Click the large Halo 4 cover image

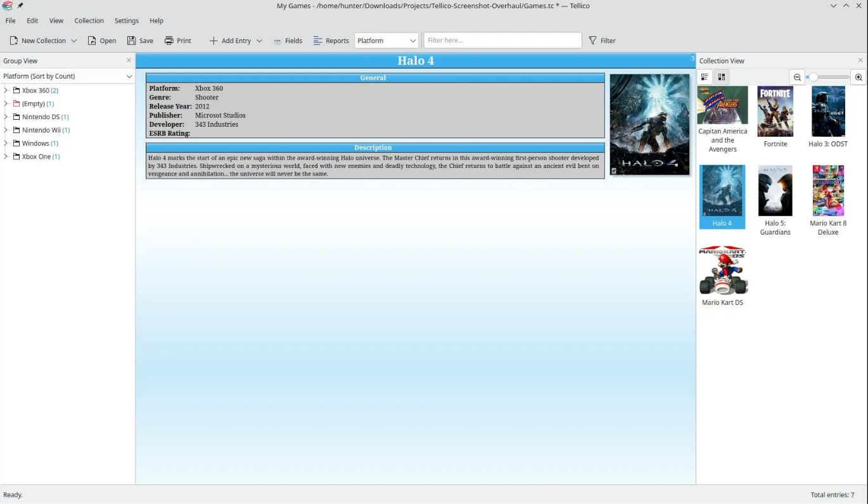649,124
